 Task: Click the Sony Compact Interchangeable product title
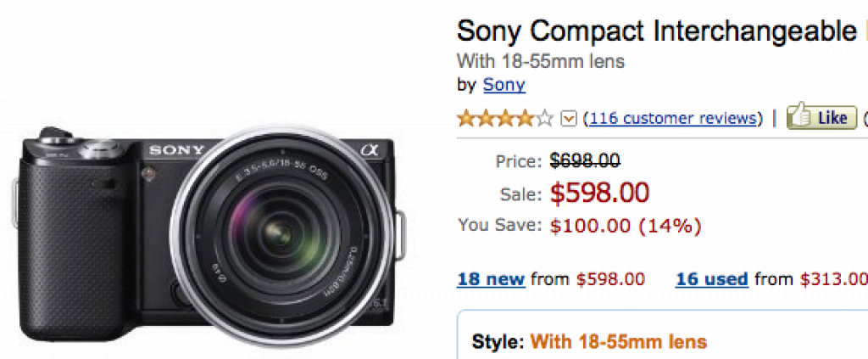point(656,32)
